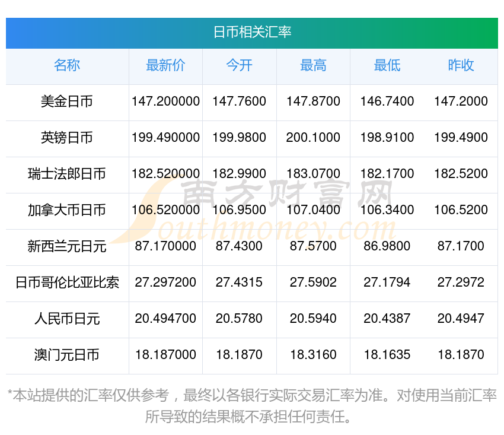The width and height of the screenshot is (504, 435).
Task: Click low value 198.9100
Action: tap(387, 138)
